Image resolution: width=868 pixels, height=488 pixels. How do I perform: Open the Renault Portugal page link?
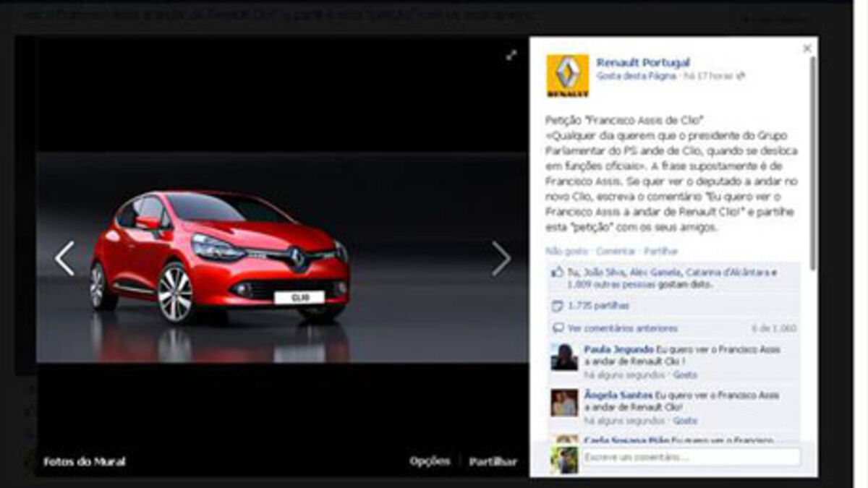(x=643, y=63)
